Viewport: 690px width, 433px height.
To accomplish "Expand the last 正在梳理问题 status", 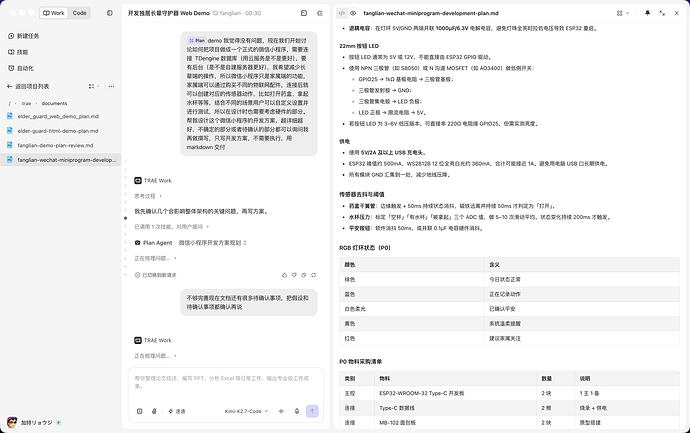I will [x=155, y=356].
